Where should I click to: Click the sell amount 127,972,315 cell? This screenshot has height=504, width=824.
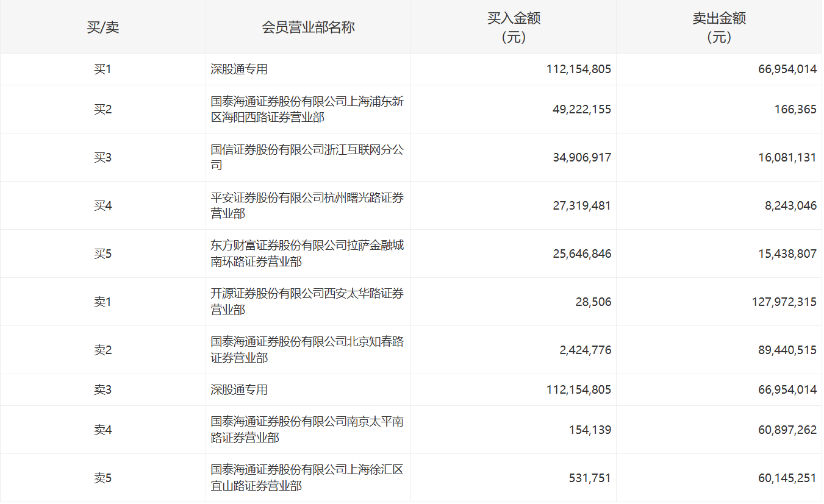point(784,302)
